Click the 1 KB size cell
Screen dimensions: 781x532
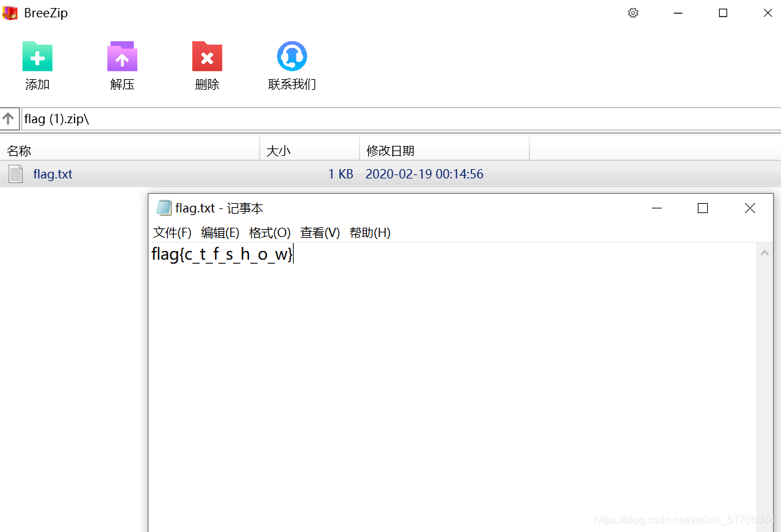[341, 174]
